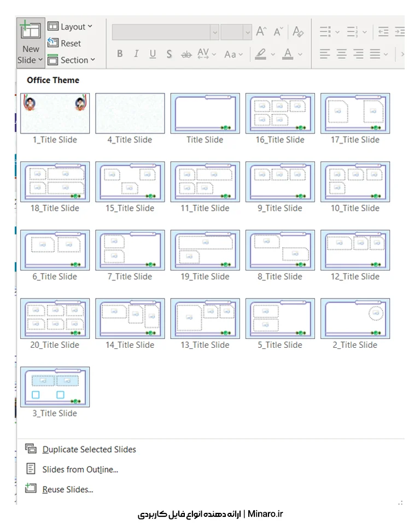Click the Reset slide button

[x=65, y=43]
